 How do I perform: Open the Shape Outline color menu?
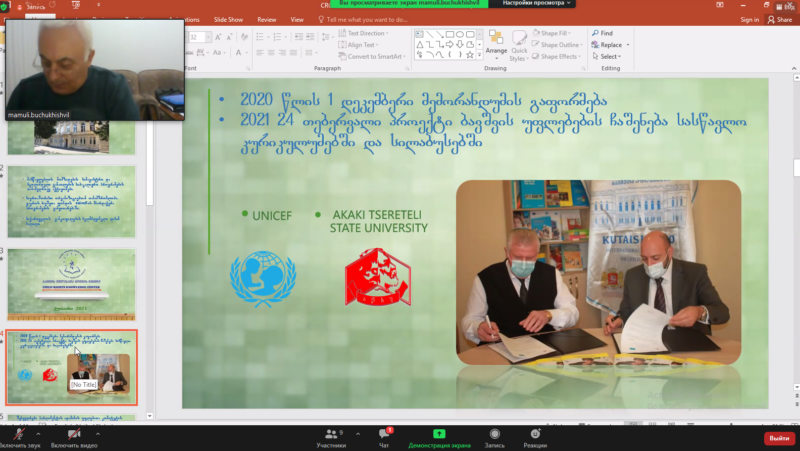coord(557,45)
